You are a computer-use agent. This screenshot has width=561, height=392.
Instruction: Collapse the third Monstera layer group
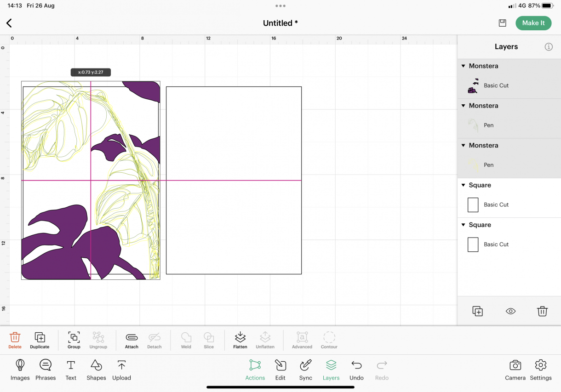pos(464,145)
